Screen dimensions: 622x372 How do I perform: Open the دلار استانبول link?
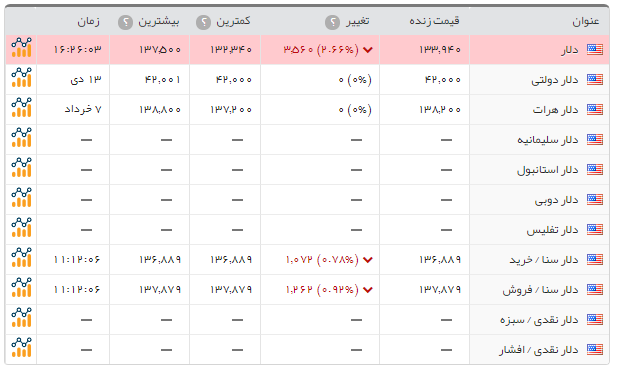click(x=547, y=170)
